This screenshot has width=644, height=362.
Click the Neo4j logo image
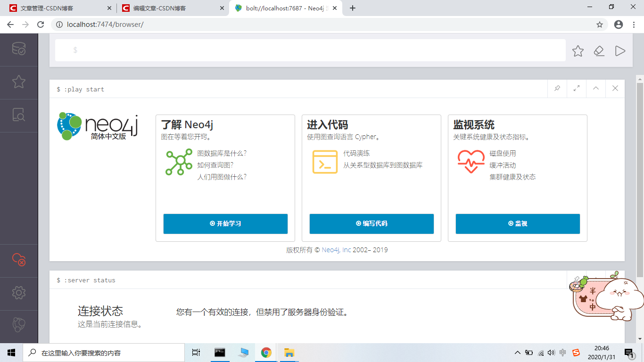[x=97, y=126]
